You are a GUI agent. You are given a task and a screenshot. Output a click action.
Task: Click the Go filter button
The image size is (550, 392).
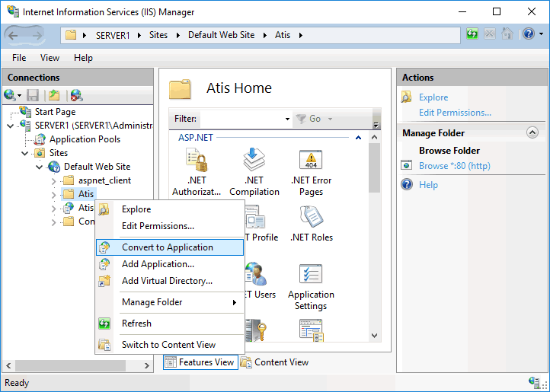(x=309, y=119)
